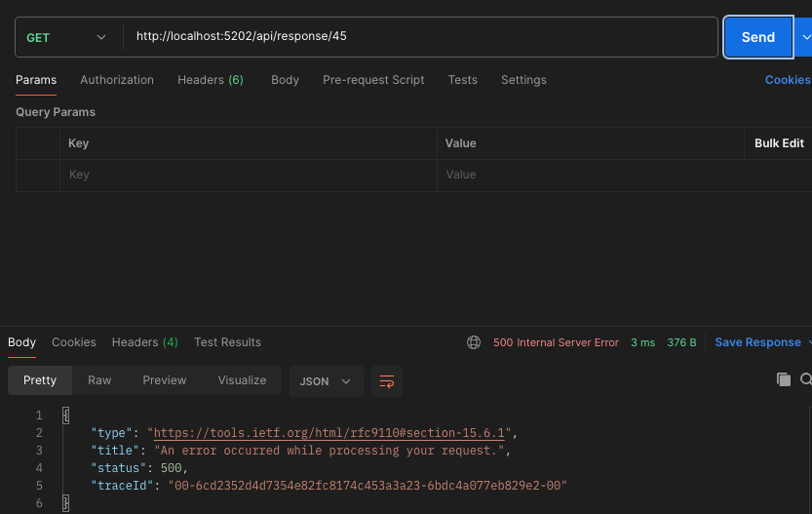Switch to the Authorization tab
The height and width of the screenshot is (514, 812).
[117, 80]
